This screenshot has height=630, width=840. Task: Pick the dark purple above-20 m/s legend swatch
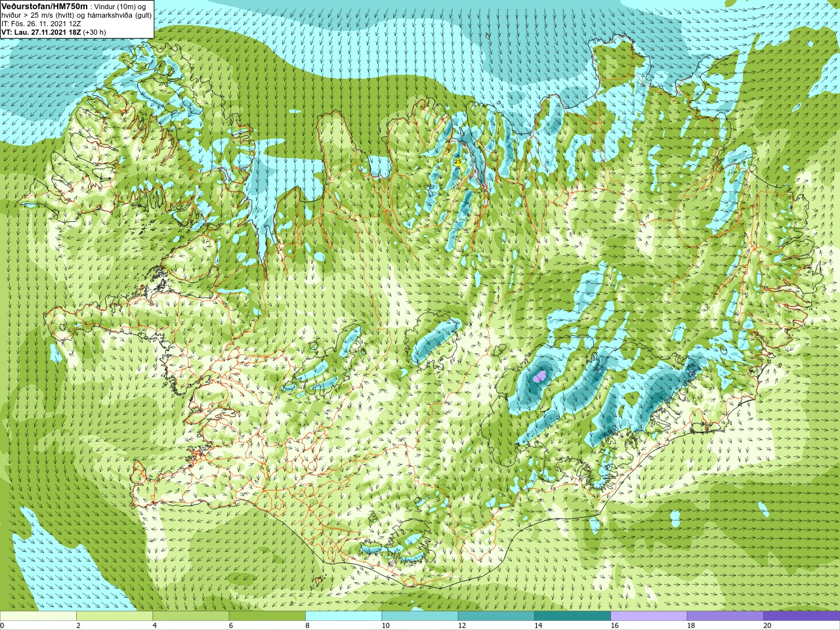(x=801, y=616)
